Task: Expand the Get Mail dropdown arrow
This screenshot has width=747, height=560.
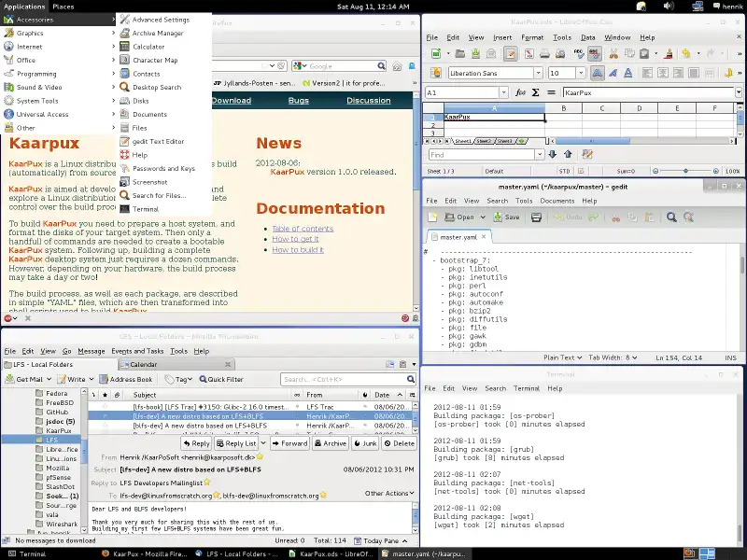Action: click(48, 379)
